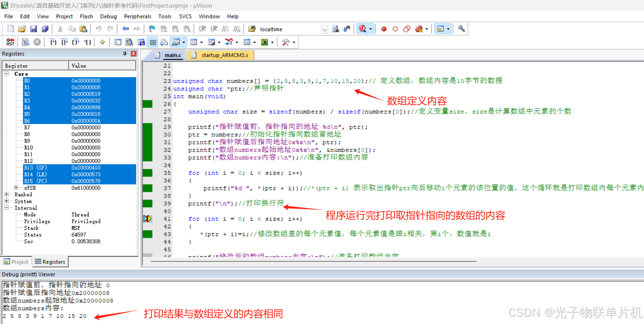Open the Flash menu
This screenshot has height=324, width=644.
[86, 16]
